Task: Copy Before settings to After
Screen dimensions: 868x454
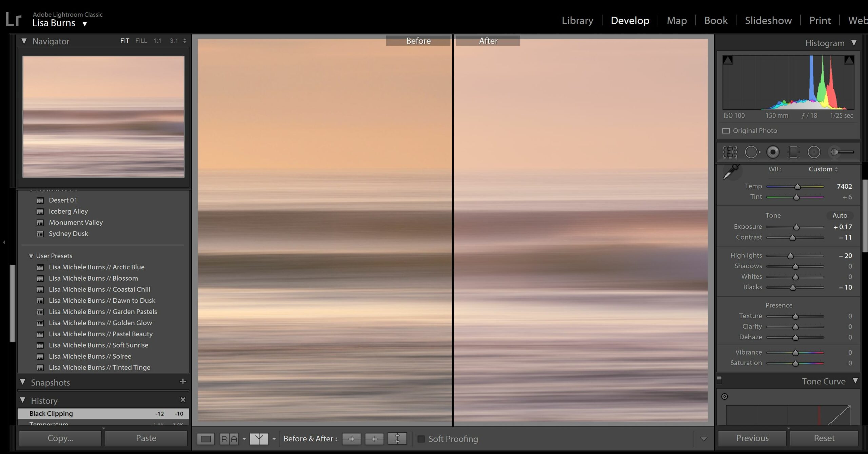Action: click(x=351, y=439)
